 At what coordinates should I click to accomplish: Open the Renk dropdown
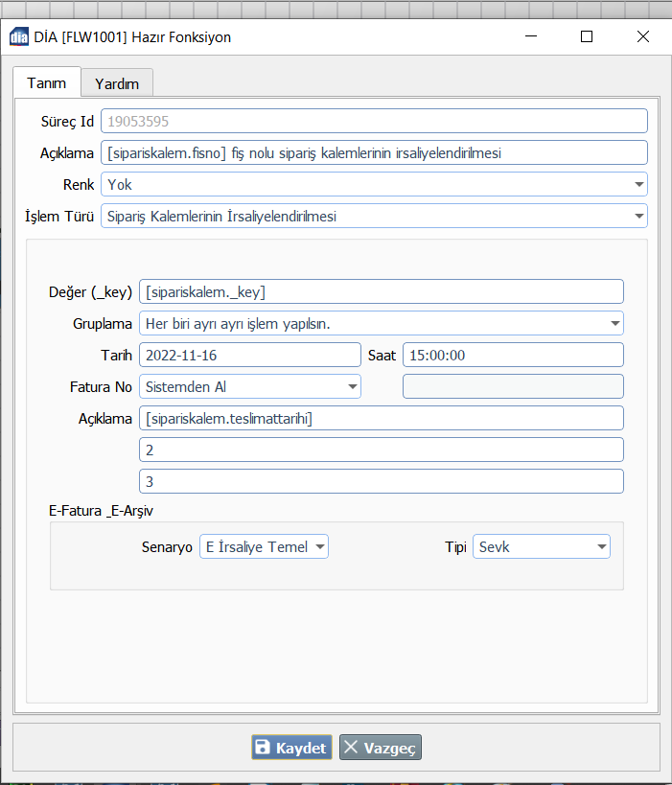pos(374,184)
